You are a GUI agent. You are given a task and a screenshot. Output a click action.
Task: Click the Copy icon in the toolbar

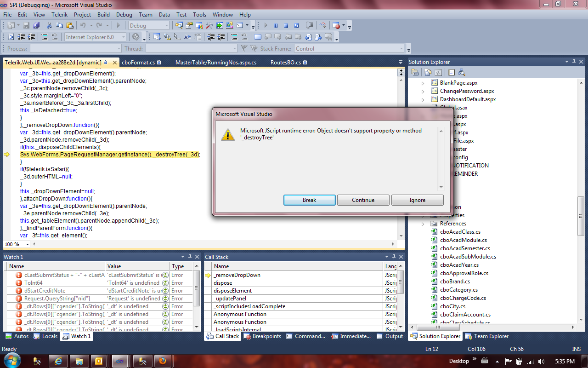59,25
